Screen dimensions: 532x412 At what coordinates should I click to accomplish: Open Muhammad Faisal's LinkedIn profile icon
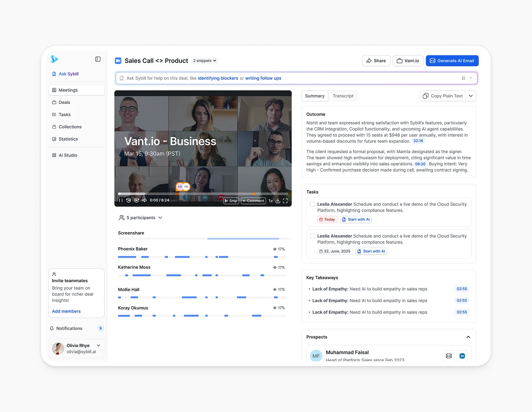pyautogui.click(x=462, y=356)
